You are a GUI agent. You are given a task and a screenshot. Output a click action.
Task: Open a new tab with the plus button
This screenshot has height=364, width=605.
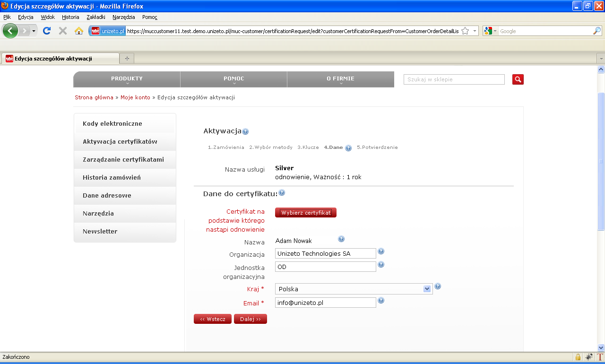click(x=127, y=59)
